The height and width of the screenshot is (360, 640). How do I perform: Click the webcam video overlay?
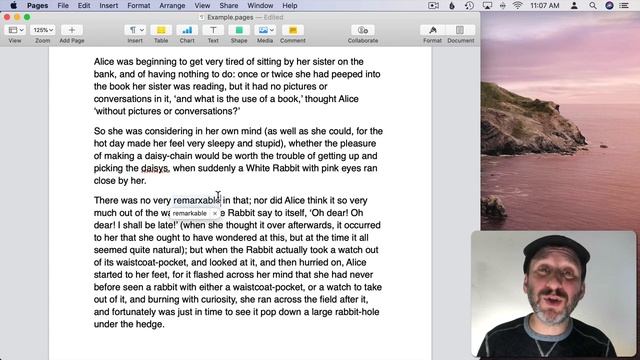pos(553,294)
